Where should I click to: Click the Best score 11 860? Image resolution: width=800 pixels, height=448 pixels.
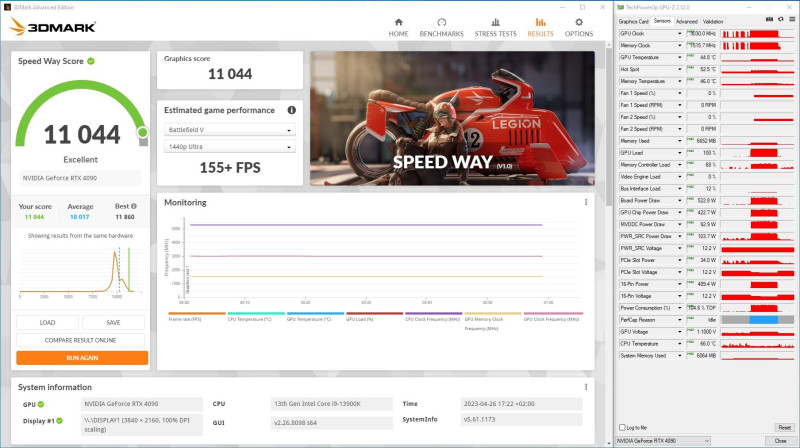pos(124,217)
